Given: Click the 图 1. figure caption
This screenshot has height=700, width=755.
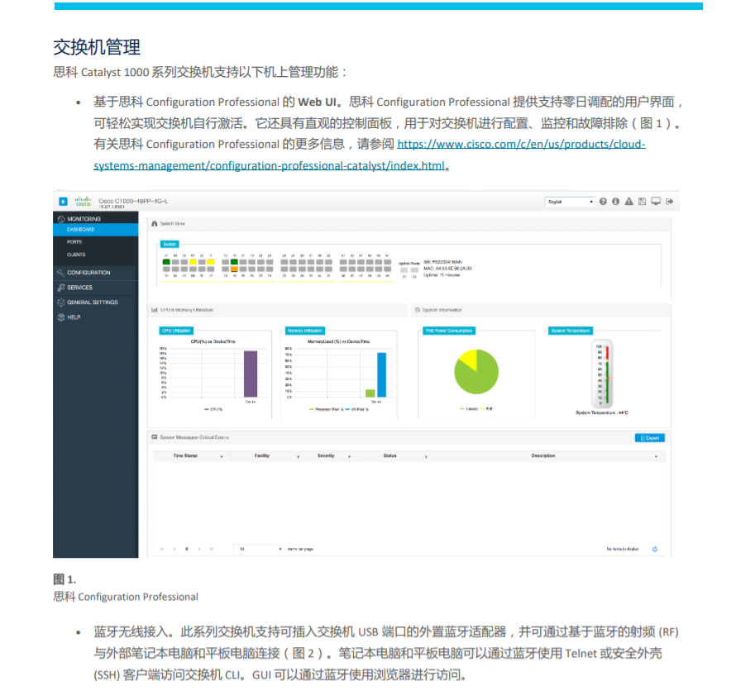Looking at the screenshot, I should click(65, 579).
